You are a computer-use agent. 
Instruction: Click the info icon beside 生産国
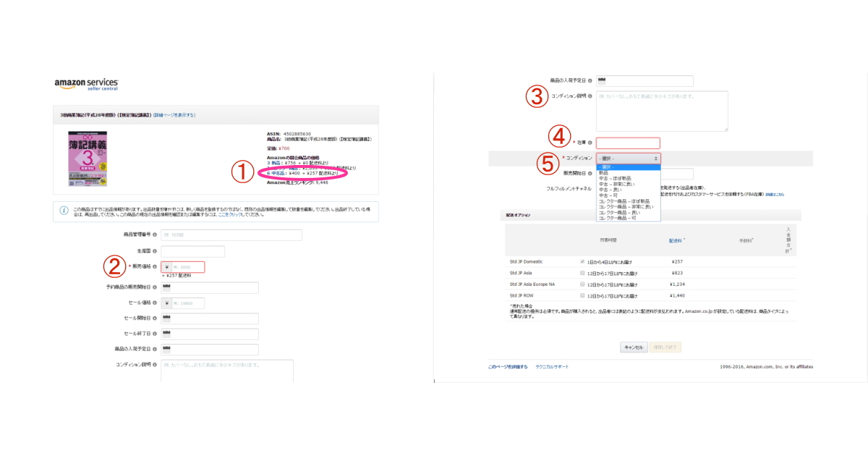[155, 251]
